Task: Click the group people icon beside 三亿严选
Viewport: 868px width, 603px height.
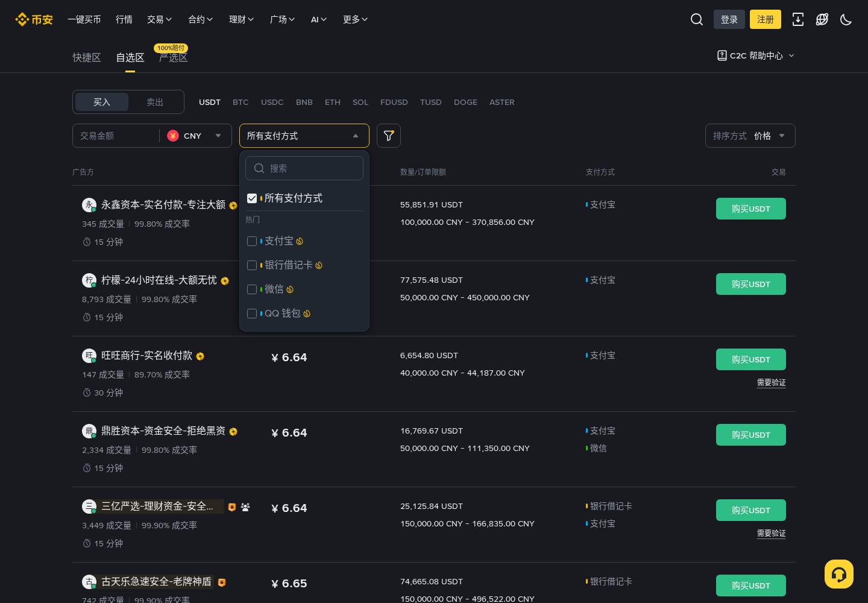Action: click(x=245, y=507)
